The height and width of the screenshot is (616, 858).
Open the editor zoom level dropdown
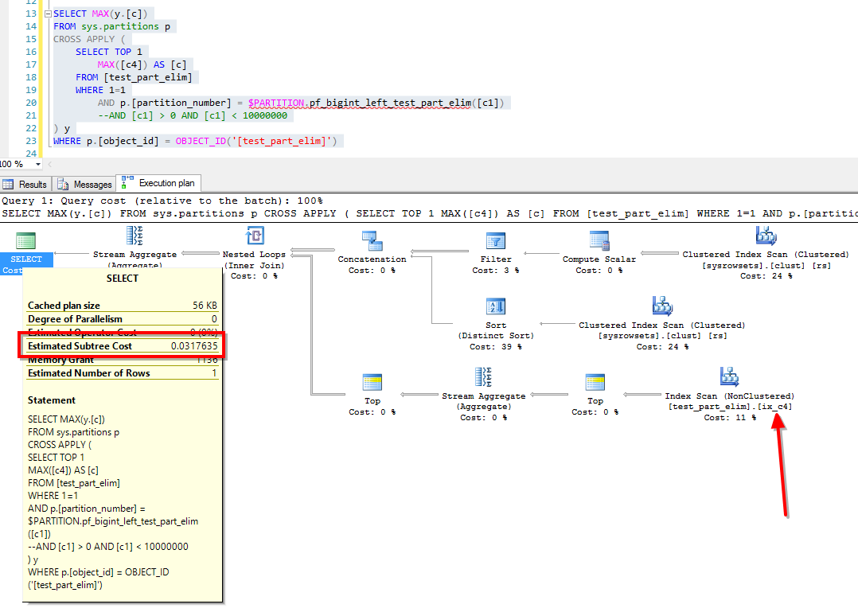tap(37, 164)
